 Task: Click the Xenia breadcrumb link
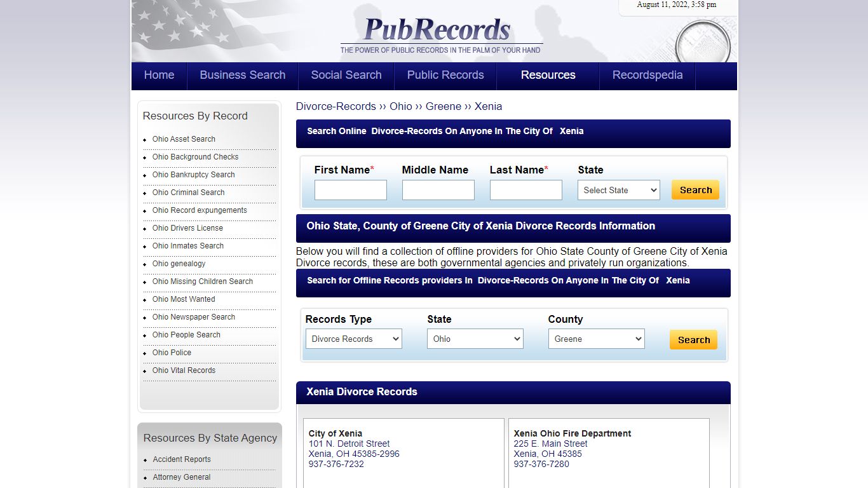(488, 106)
